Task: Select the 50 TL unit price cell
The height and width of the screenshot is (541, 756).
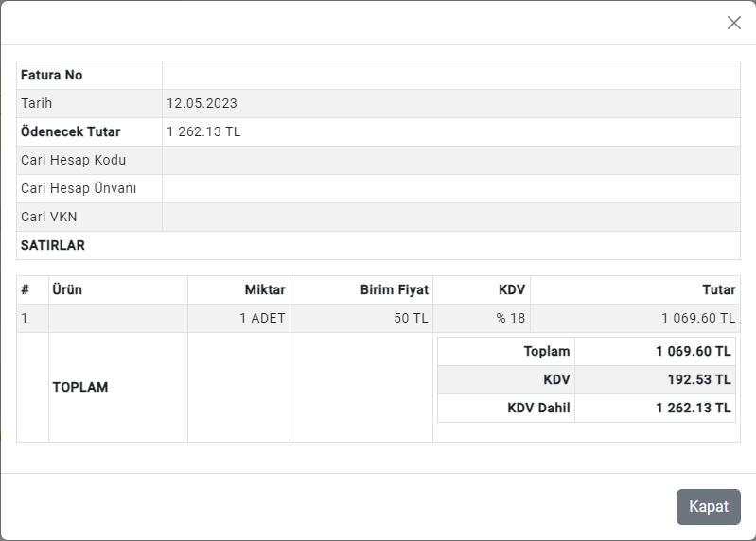Action: (411, 319)
